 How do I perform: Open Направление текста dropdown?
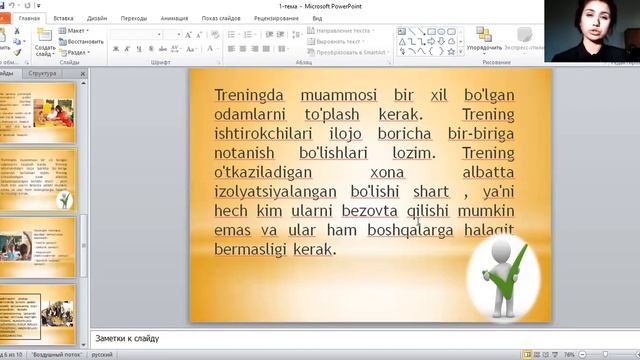tap(341, 31)
